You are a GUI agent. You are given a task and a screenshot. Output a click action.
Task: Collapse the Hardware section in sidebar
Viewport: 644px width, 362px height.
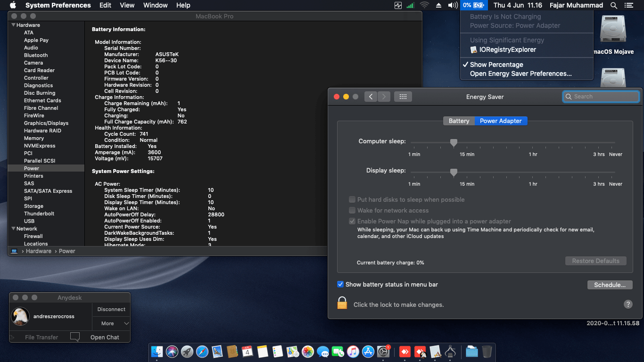coord(13,25)
